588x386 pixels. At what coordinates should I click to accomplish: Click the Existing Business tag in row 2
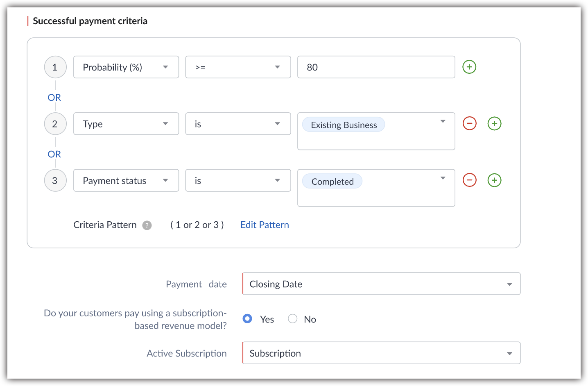click(344, 125)
